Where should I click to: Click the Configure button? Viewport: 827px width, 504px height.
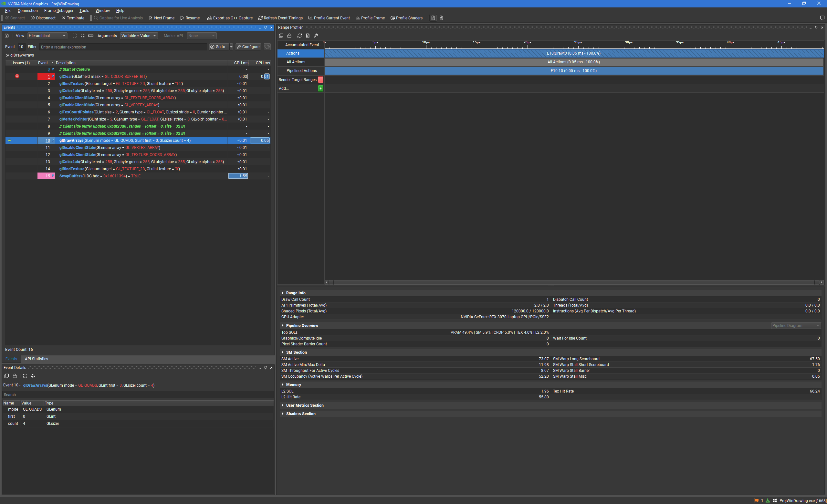click(248, 47)
